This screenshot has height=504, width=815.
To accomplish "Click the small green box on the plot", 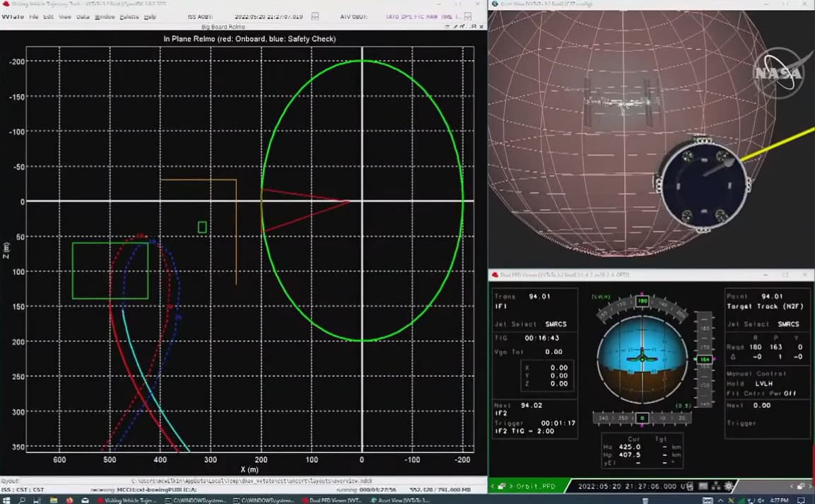I will [x=202, y=227].
